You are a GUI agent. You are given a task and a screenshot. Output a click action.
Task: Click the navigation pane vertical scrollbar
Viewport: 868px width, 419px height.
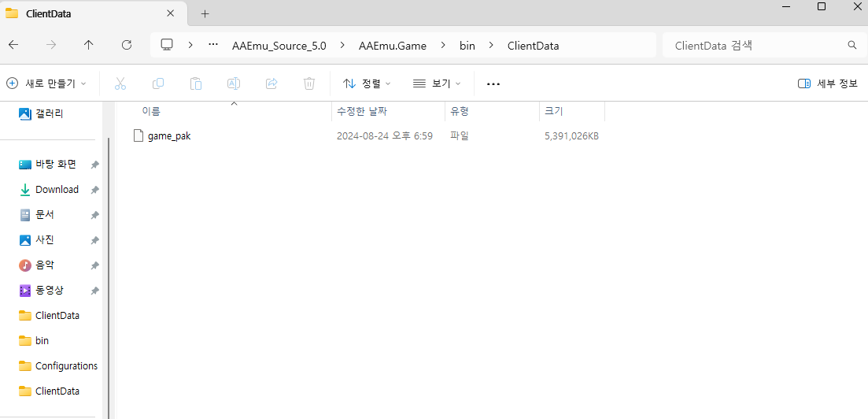pyautogui.click(x=109, y=277)
